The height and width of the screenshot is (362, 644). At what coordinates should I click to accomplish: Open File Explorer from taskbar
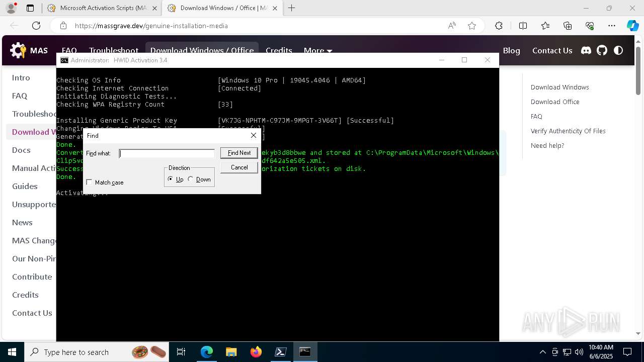point(231,352)
